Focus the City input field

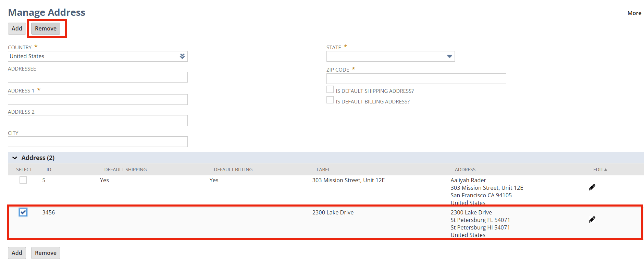click(x=98, y=141)
